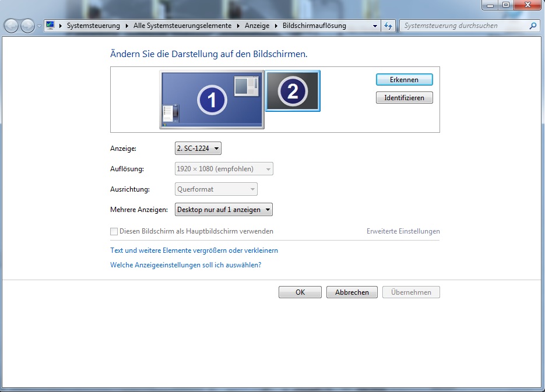The width and height of the screenshot is (545, 392).
Task: Open the recent pages arrow beside Forward
Action: (x=39, y=26)
